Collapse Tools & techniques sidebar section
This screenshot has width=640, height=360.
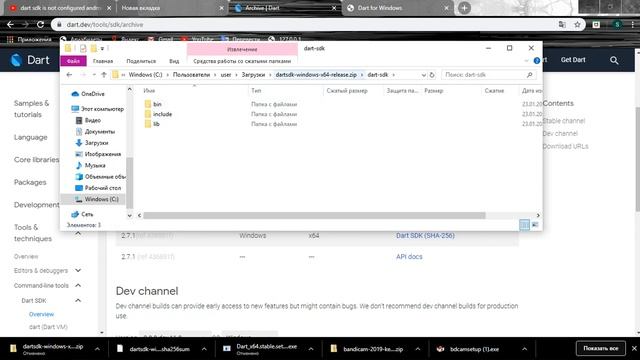78,233
